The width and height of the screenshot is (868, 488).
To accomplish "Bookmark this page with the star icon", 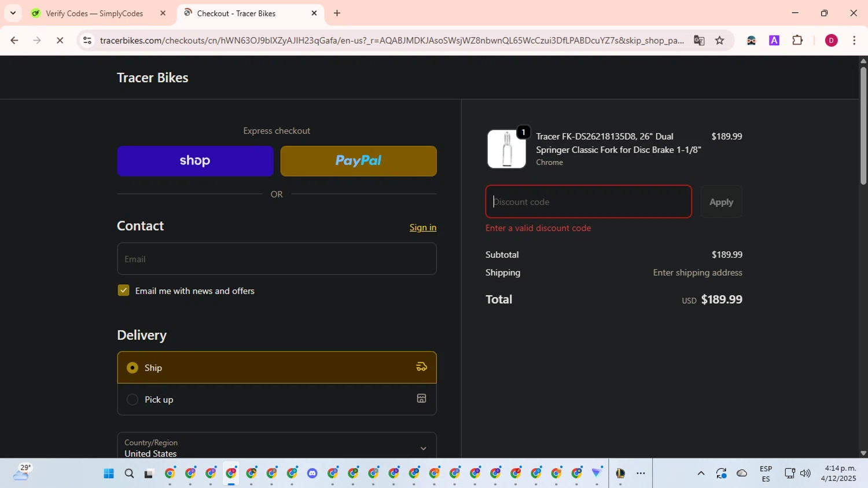I will tap(719, 41).
